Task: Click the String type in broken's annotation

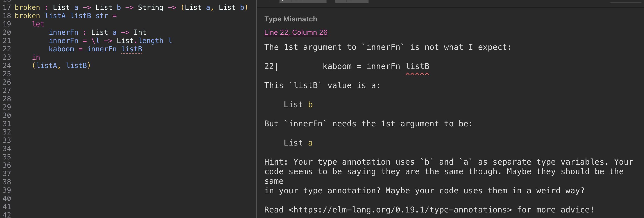Action: 151,7
